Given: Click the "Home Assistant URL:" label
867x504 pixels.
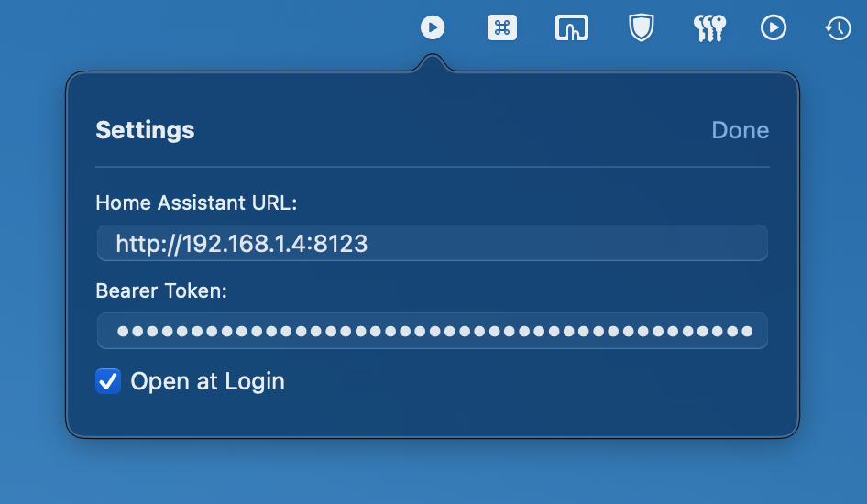Looking at the screenshot, I should pos(196,203).
